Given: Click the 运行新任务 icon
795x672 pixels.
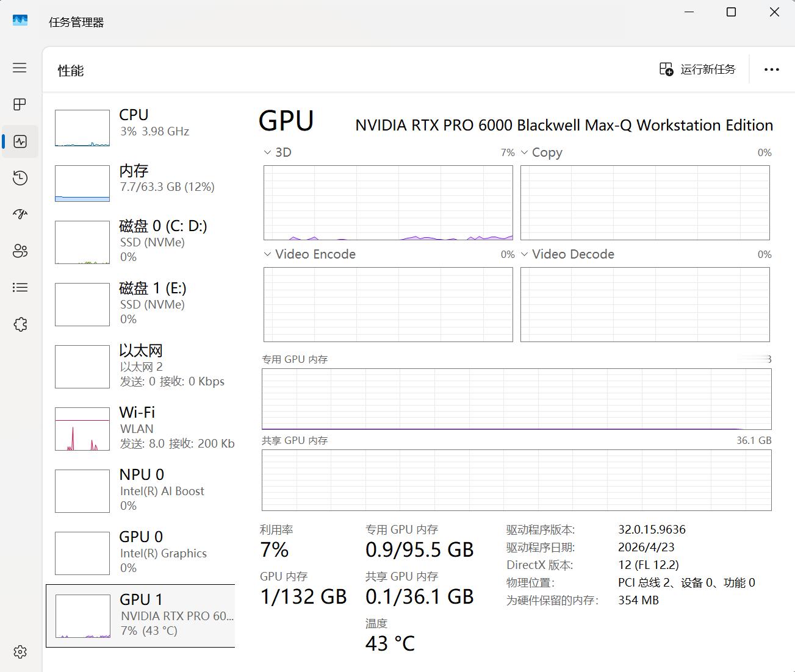Looking at the screenshot, I should tap(666, 69).
